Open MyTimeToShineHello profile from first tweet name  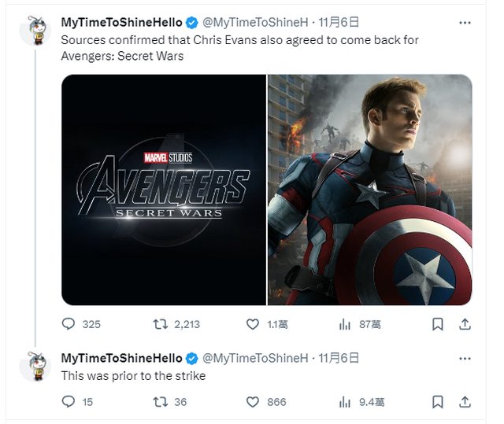point(121,22)
